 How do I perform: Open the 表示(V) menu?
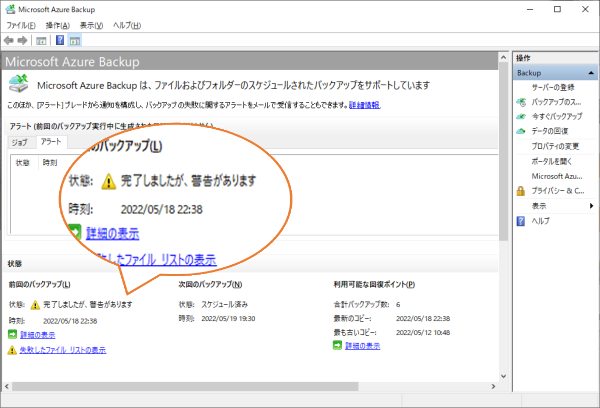tap(91, 26)
